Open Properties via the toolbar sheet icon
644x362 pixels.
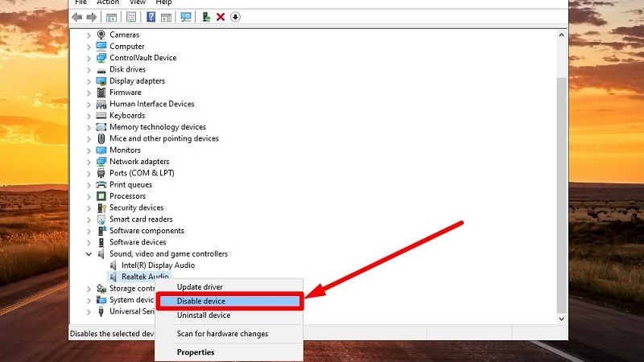tap(131, 17)
